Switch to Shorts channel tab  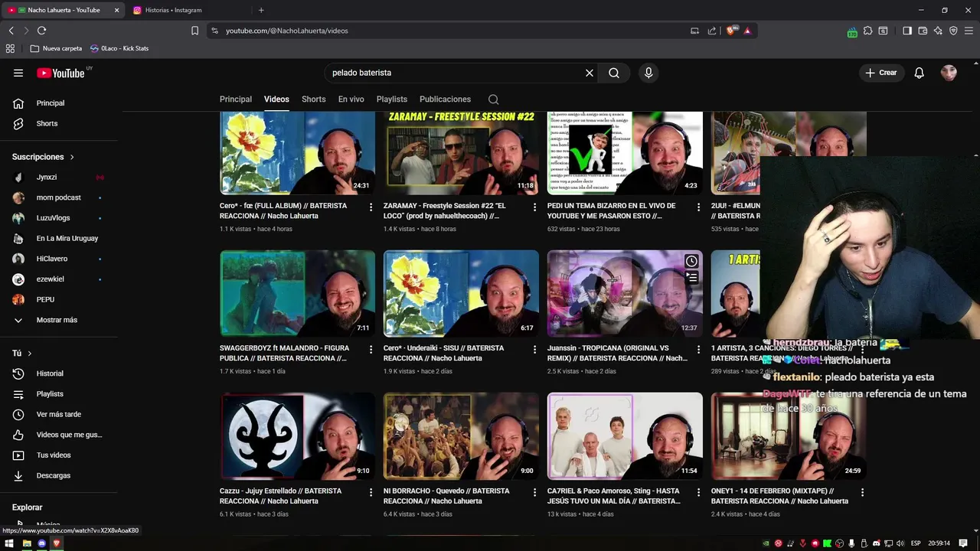tap(313, 99)
